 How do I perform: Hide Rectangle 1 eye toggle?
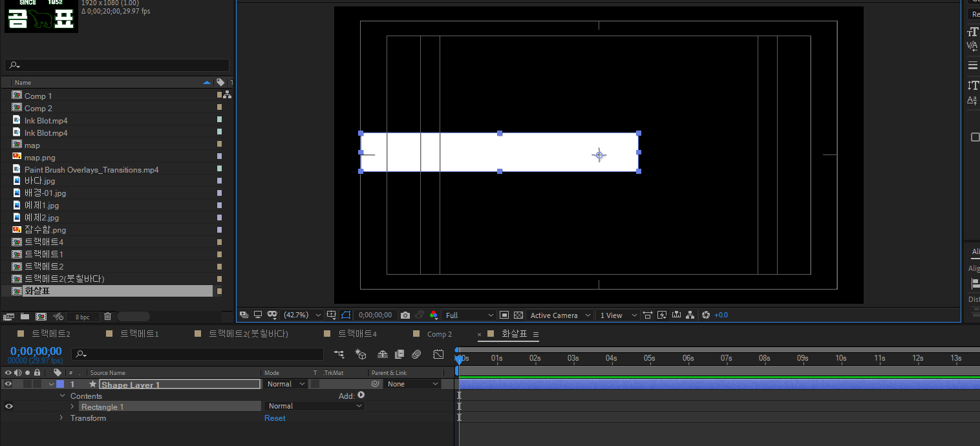pos(8,406)
